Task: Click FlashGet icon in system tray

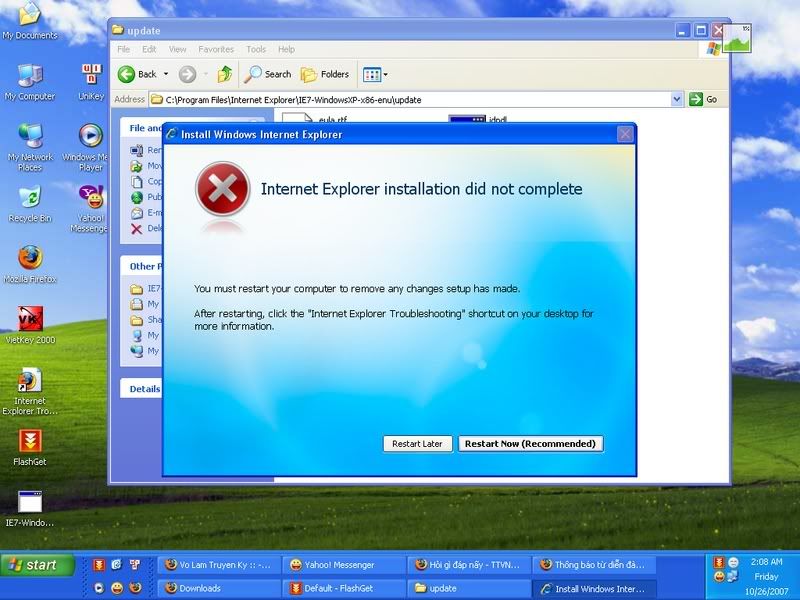Action: tap(719, 563)
